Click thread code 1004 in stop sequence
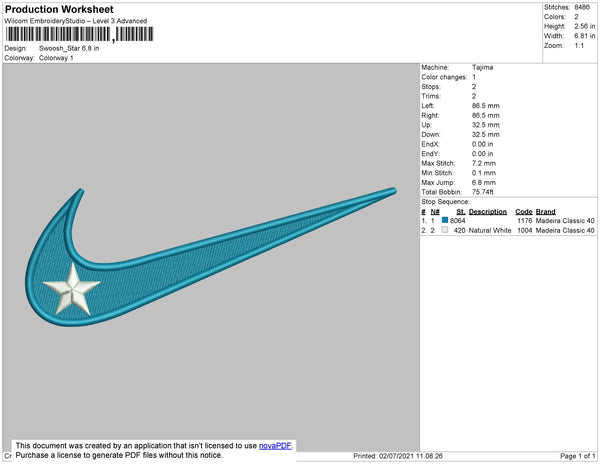Viewport: 600px width, 464px height. (x=525, y=230)
